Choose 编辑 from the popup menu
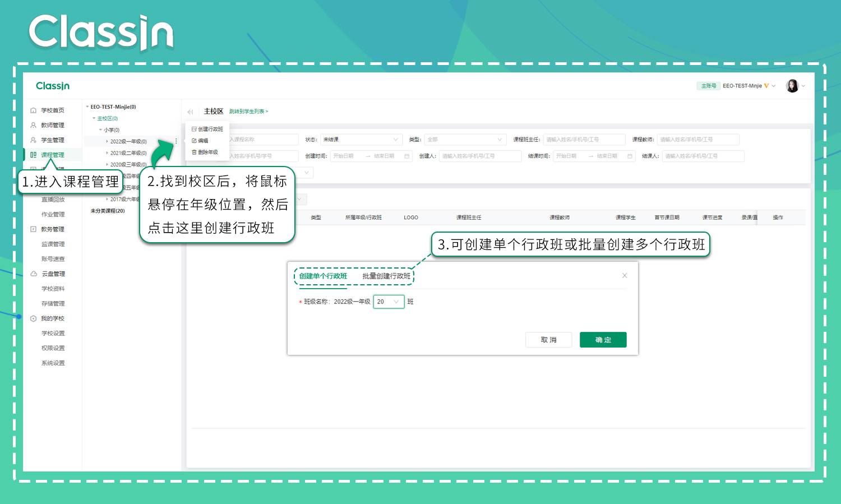Screen dimensions: 841x504 coord(200,141)
